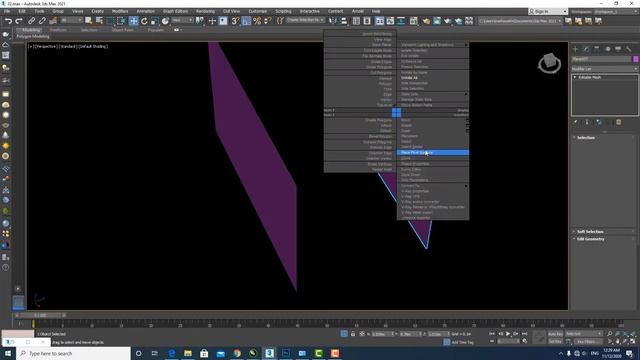Open the Windows Start menu
640x360 pixels.
[8, 353]
